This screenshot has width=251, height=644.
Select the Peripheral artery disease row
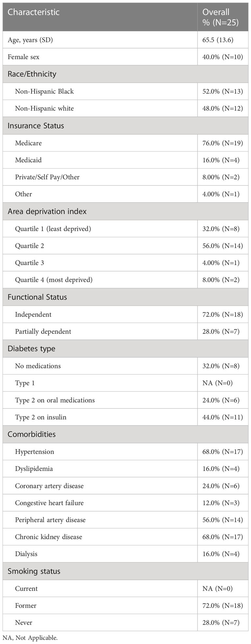click(125, 520)
